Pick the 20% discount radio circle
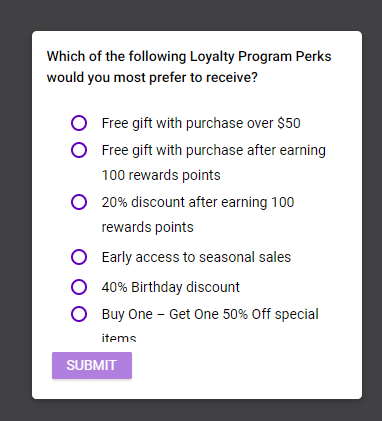This screenshot has width=382, height=421. coord(79,202)
